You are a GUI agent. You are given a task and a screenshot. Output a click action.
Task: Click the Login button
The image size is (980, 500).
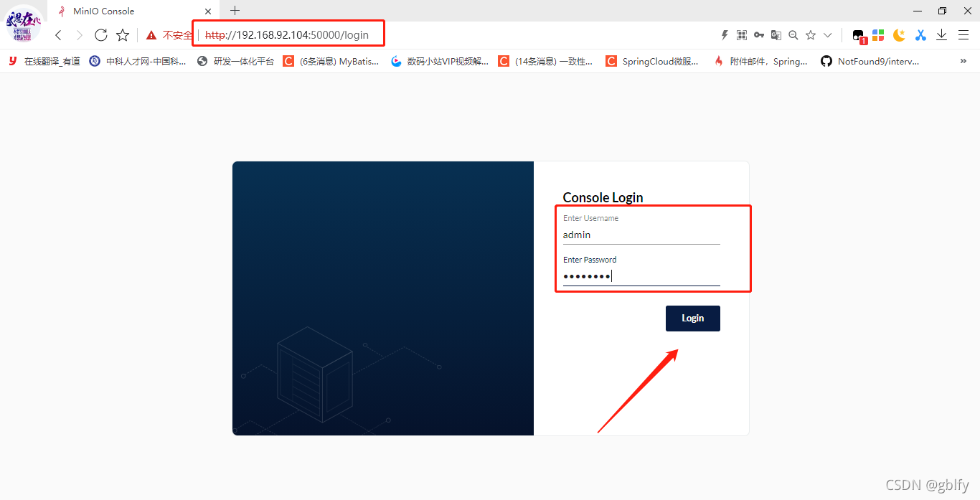click(x=692, y=319)
